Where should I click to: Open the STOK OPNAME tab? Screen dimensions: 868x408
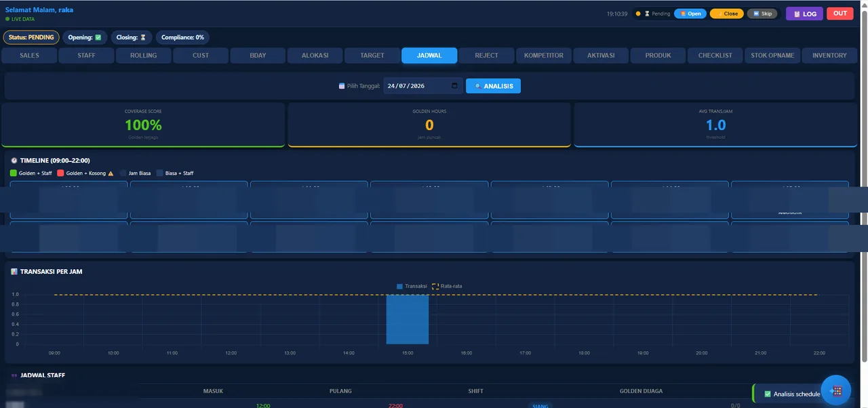[x=772, y=56]
